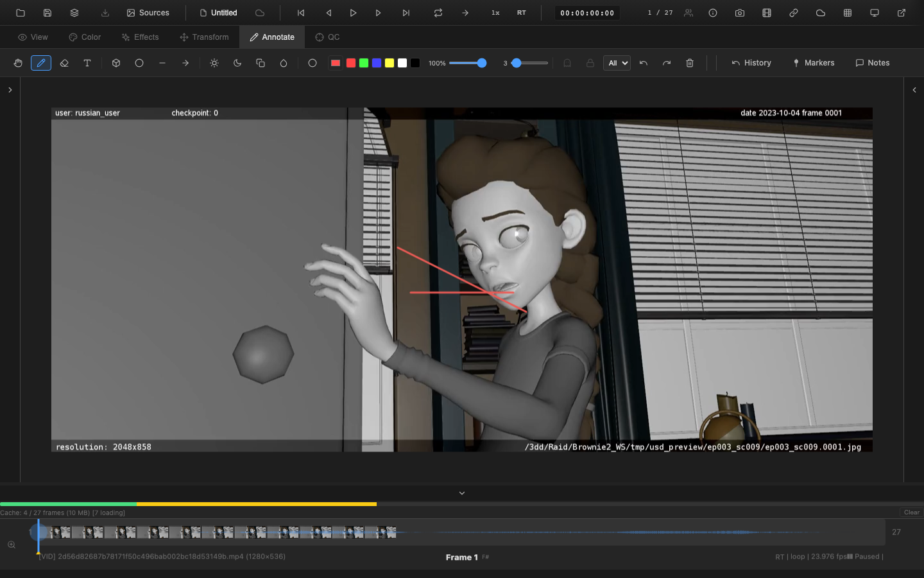Open the All frames filter dropdown
This screenshot has height=578, width=924.
[x=617, y=63]
